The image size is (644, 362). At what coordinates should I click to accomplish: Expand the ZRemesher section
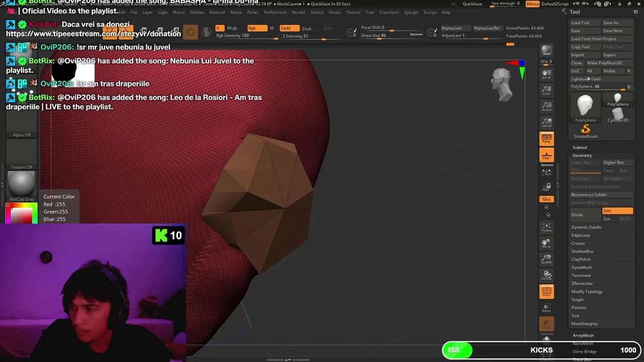(582, 284)
